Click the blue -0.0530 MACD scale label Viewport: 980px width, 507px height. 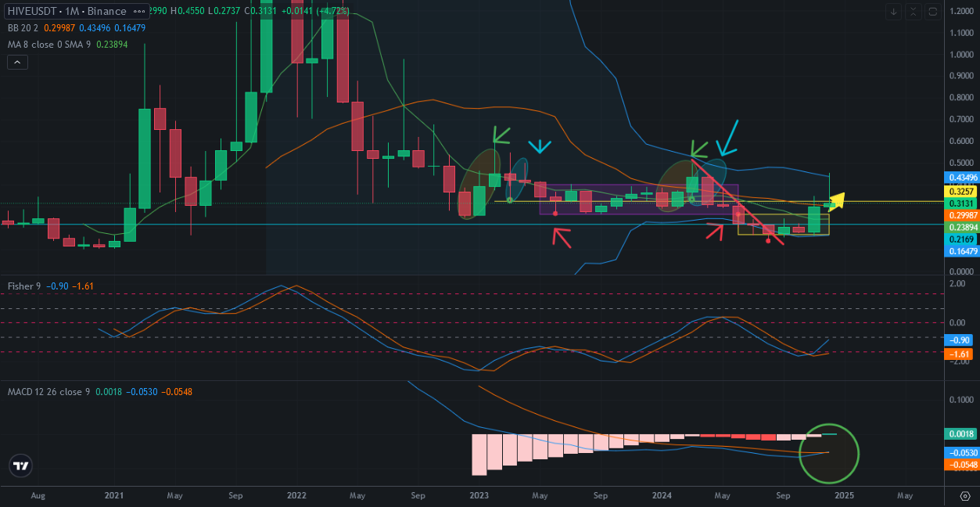click(x=961, y=452)
